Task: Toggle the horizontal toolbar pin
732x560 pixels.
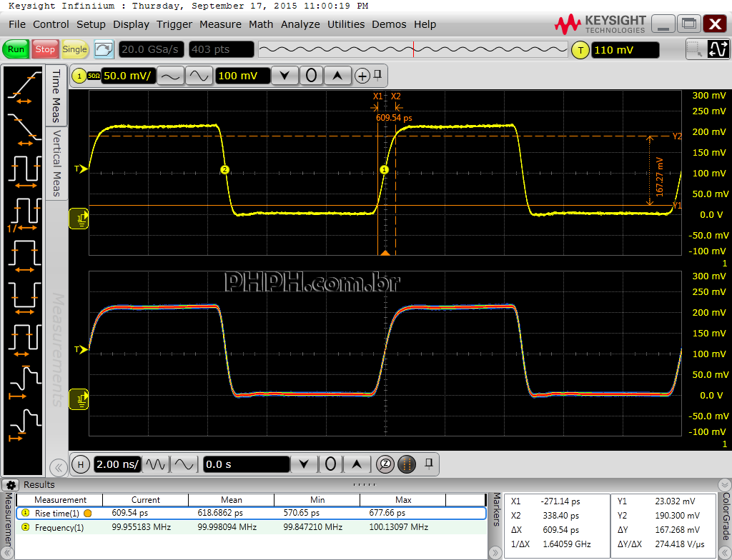Action: [429, 464]
